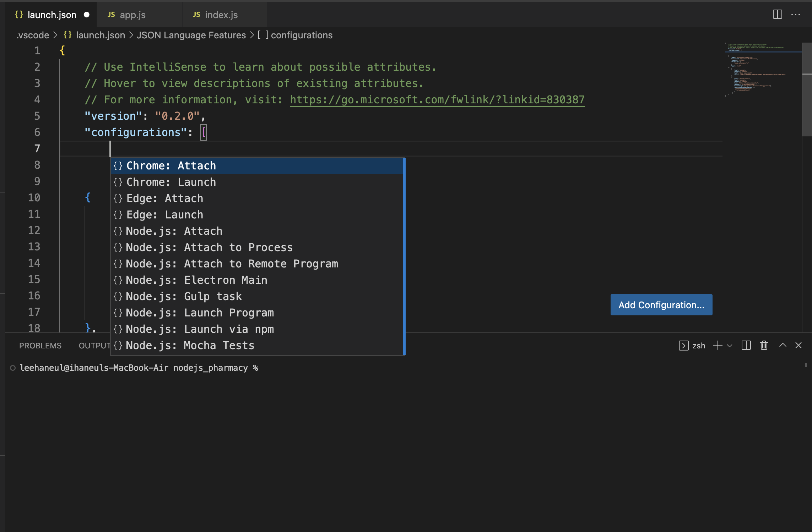
Task: Open the launch profile dropdown chevron
Action: click(730, 346)
